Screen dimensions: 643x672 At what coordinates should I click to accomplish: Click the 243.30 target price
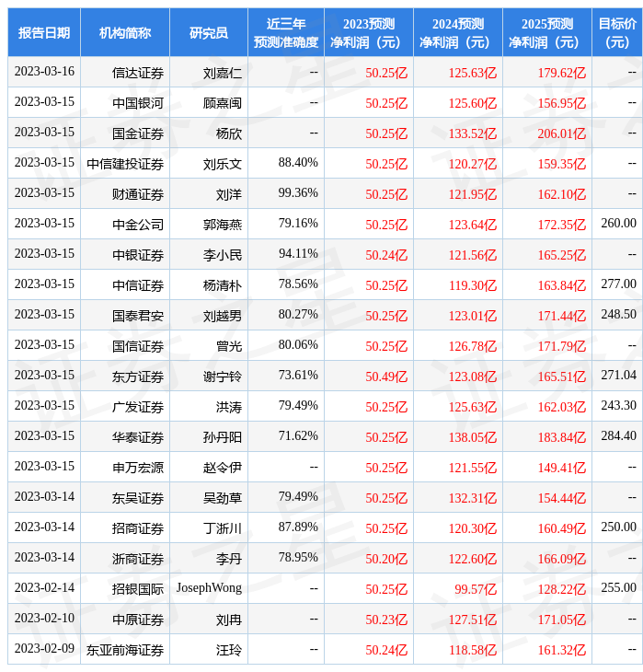coord(618,405)
